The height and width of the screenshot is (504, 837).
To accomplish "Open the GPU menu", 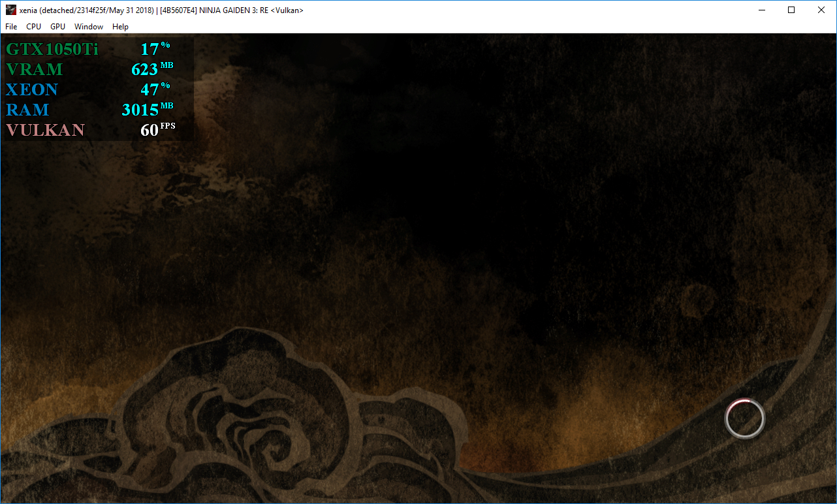I will pos(57,27).
